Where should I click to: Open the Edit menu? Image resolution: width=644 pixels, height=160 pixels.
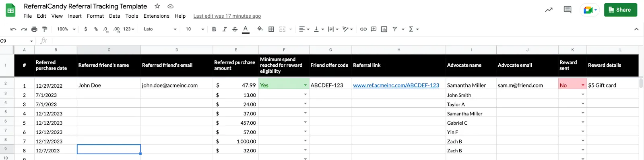[41, 16]
